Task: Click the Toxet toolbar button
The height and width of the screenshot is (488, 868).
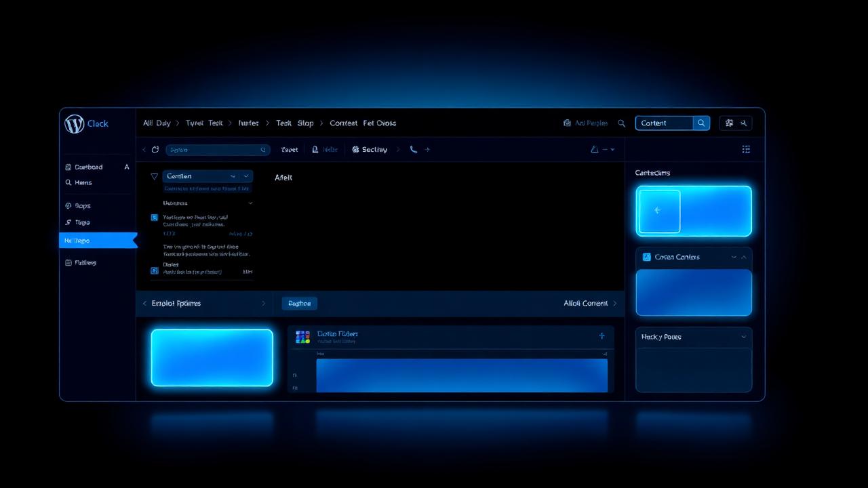Action: (290, 149)
